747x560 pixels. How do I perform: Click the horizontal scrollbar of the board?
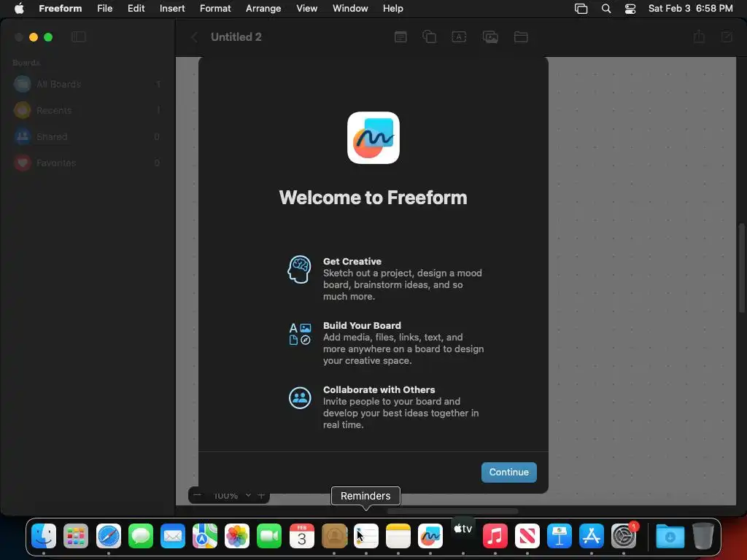(452, 511)
